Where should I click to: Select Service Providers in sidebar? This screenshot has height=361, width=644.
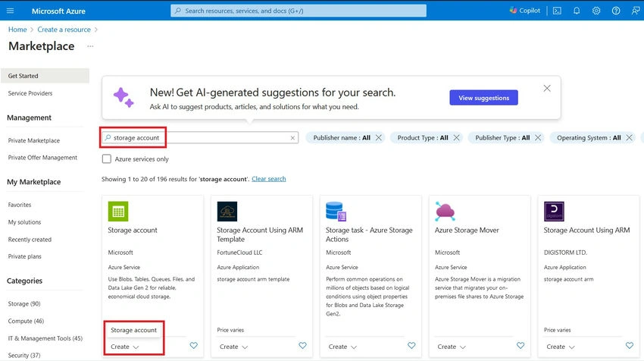[30, 93]
